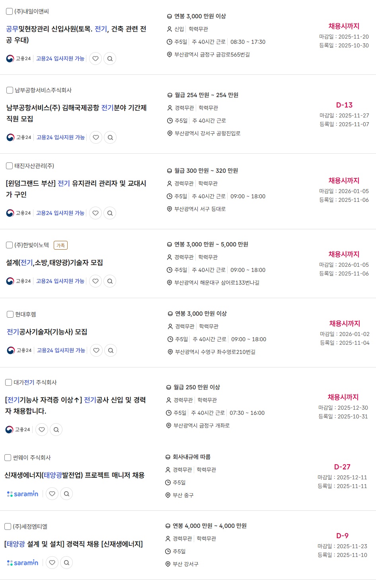Toggle checkbox for 썬웨이 주식회사

[8, 458]
